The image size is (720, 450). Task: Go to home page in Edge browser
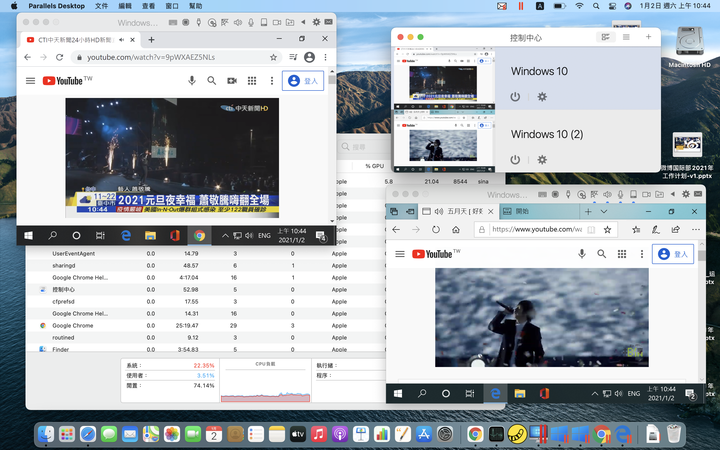coord(456,230)
